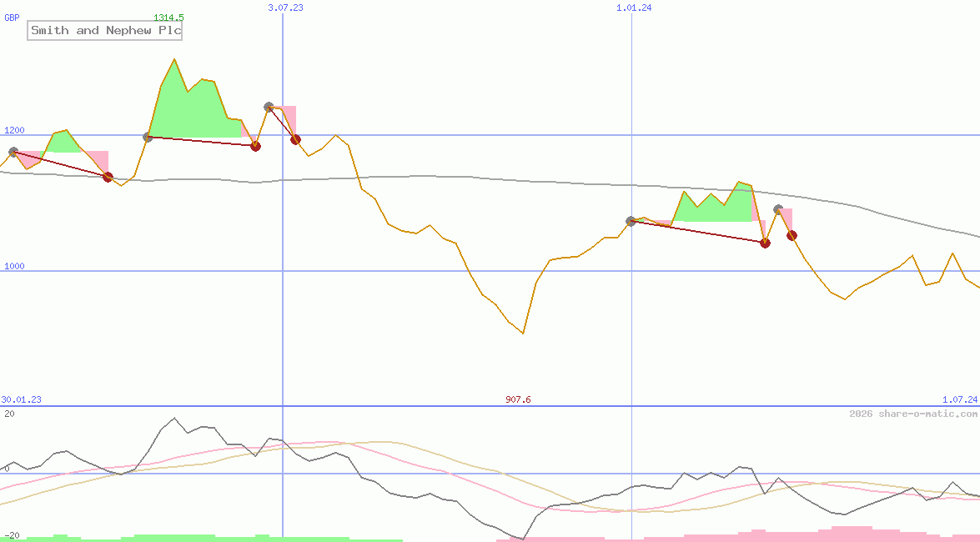Click the Smith and Nephew Plc title box
The height and width of the screenshot is (542, 980).
(103, 31)
